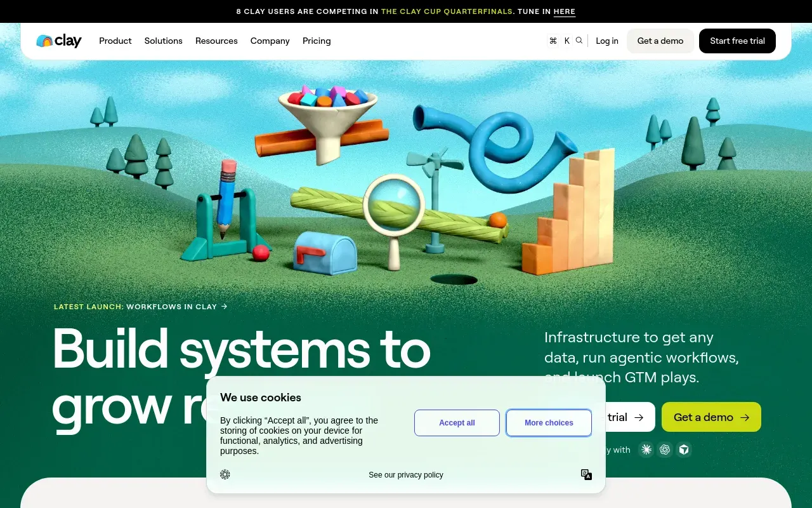Click the Start free trial button

(737, 41)
